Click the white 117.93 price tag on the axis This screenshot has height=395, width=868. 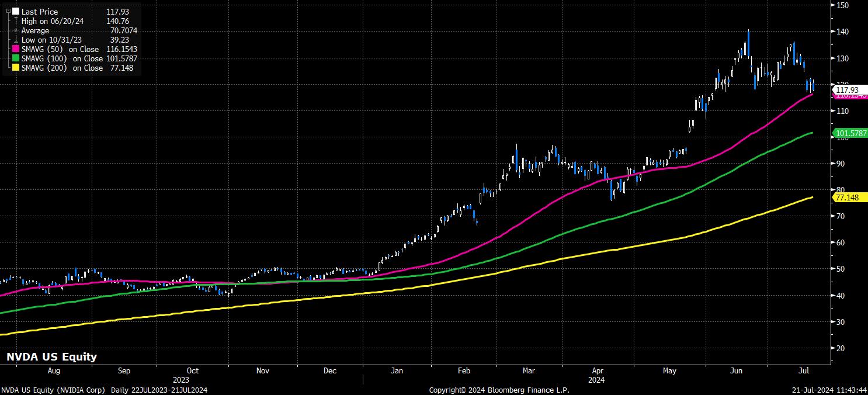(x=850, y=90)
